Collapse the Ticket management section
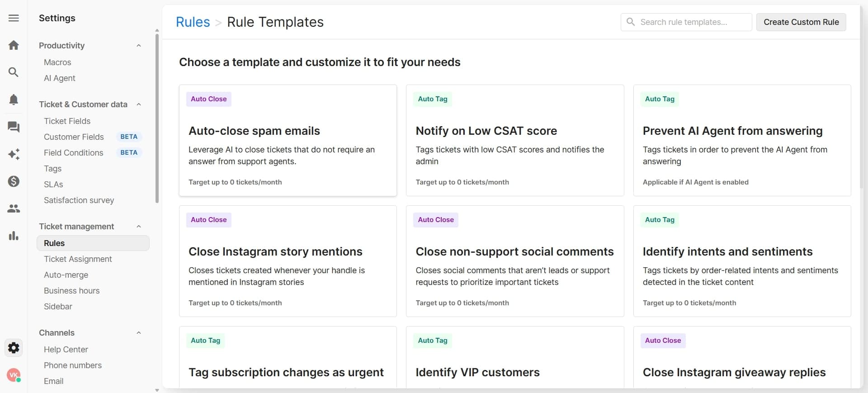Screen dimensions: 868x393 click(139, 227)
